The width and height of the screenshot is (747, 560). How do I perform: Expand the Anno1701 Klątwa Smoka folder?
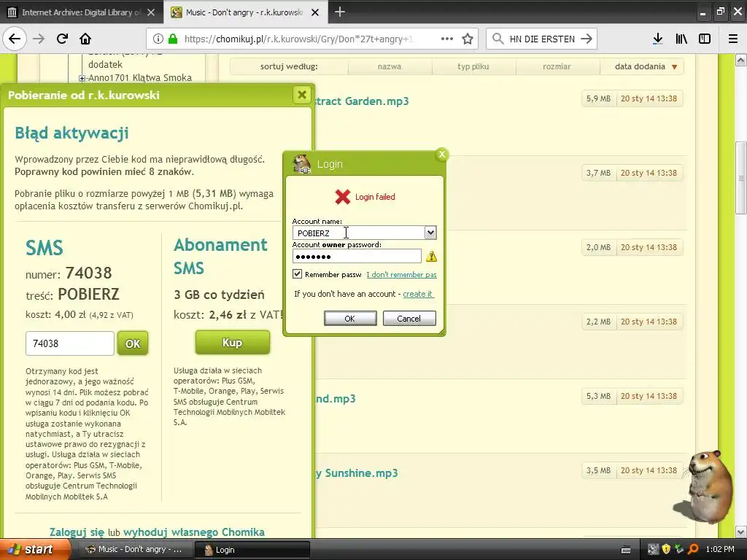[82, 78]
